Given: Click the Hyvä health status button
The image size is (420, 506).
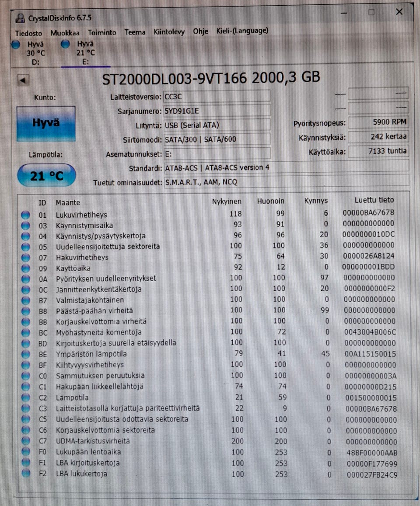Looking at the screenshot, I should click(x=46, y=124).
